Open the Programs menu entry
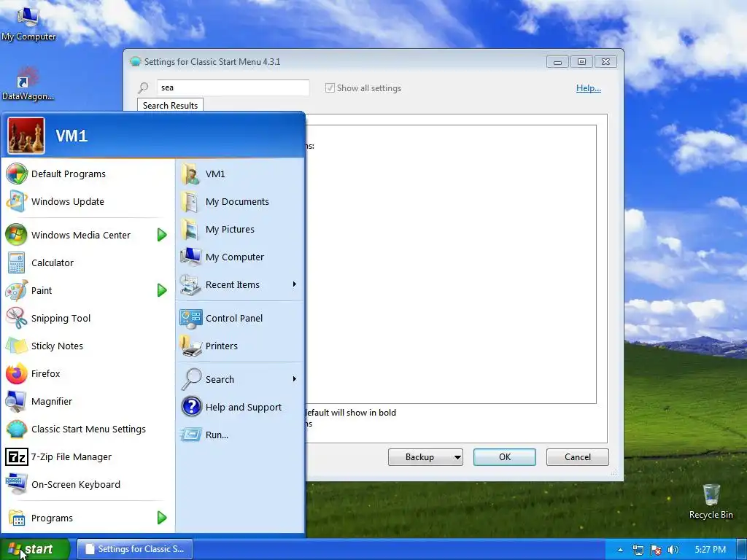747x560 pixels. point(88,518)
